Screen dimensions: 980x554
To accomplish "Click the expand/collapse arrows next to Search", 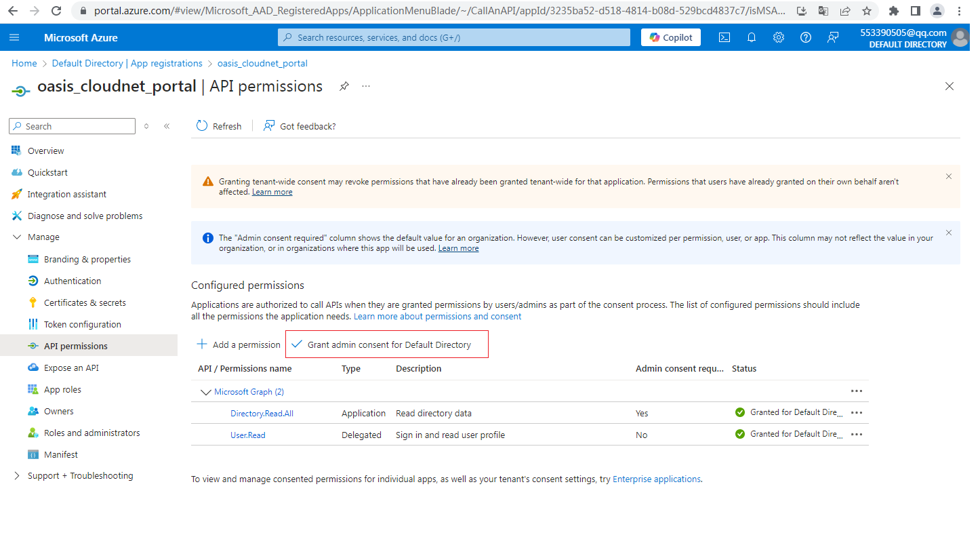I will (146, 126).
